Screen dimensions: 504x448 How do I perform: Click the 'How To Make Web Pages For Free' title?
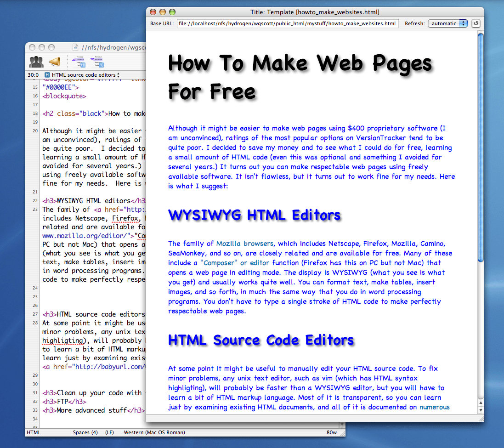pos(300,77)
